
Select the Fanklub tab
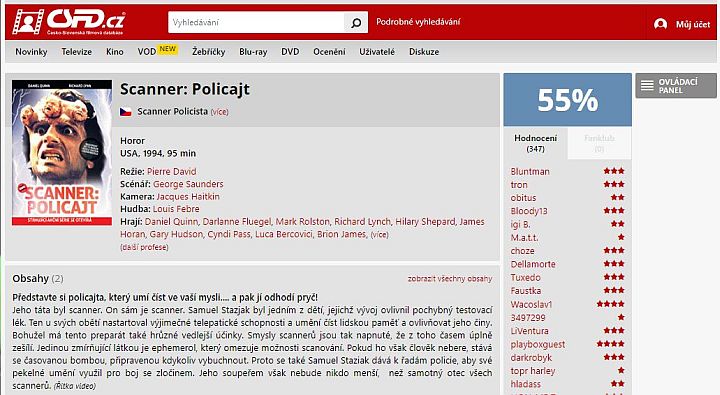pos(599,143)
